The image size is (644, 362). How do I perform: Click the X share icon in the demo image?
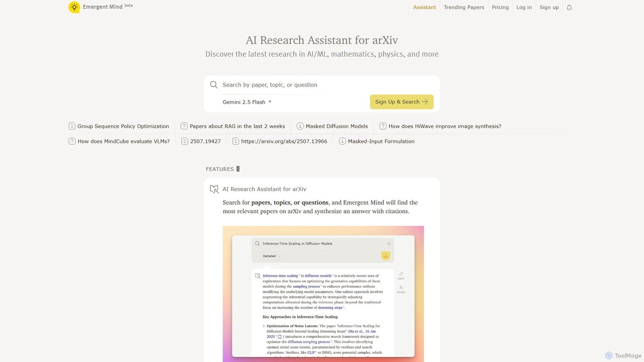tap(401, 289)
